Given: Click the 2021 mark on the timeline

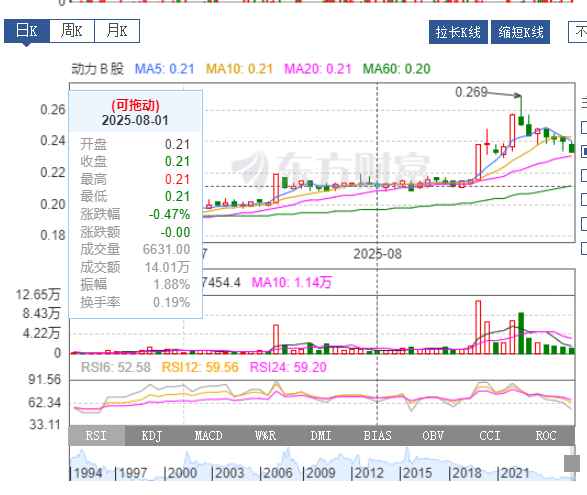Looking at the screenshot, I should tap(515, 473).
